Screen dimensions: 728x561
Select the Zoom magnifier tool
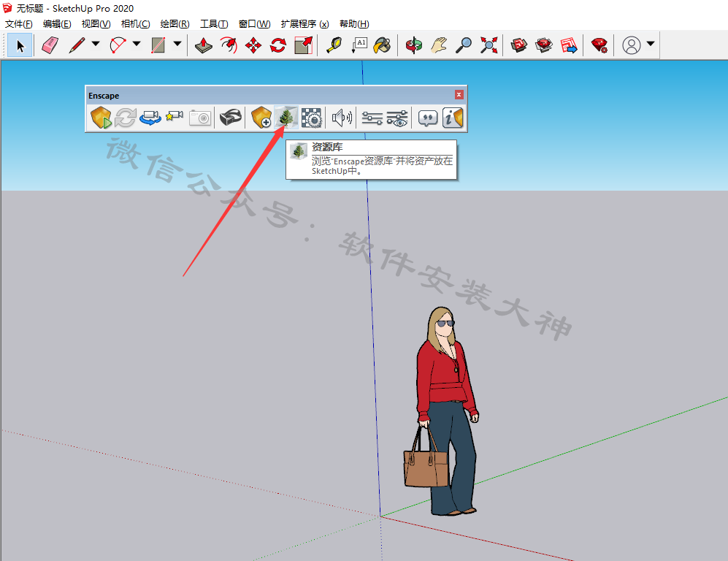464,45
